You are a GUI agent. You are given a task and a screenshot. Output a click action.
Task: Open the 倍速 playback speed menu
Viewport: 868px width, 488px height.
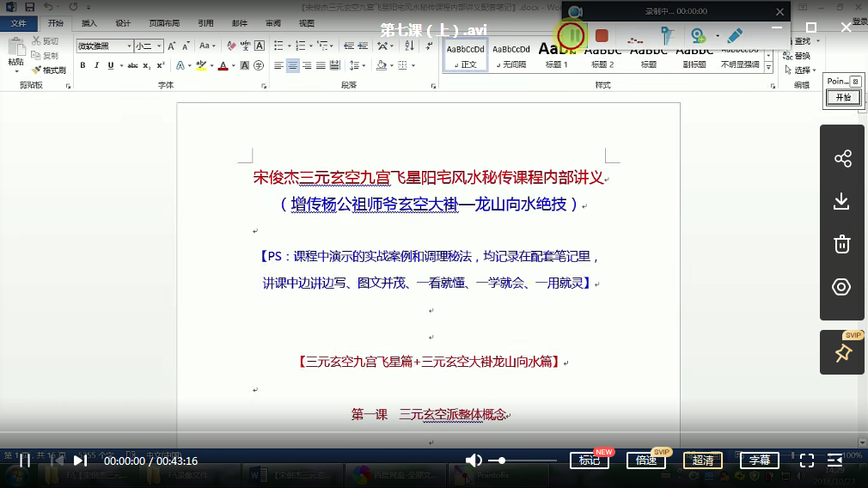coord(645,461)
